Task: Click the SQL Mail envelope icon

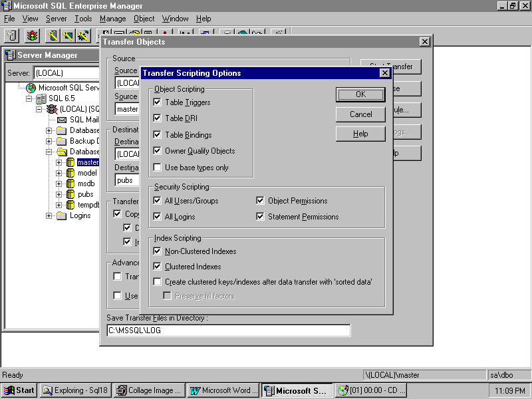Action: point(61,120)
